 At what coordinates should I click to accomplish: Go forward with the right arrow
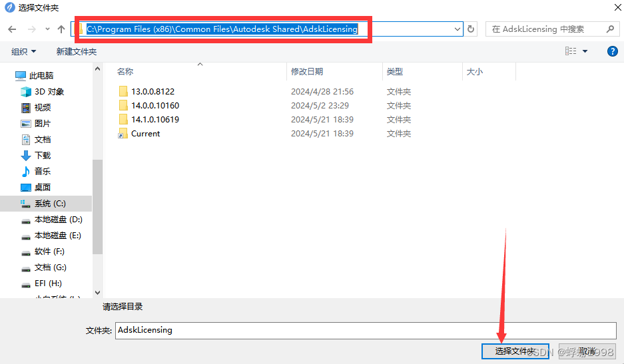tap(32, 29)
